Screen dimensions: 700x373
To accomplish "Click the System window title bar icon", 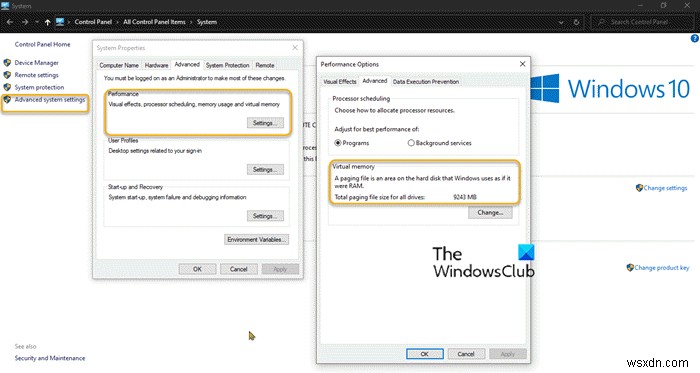I will (x=5, y=6).
